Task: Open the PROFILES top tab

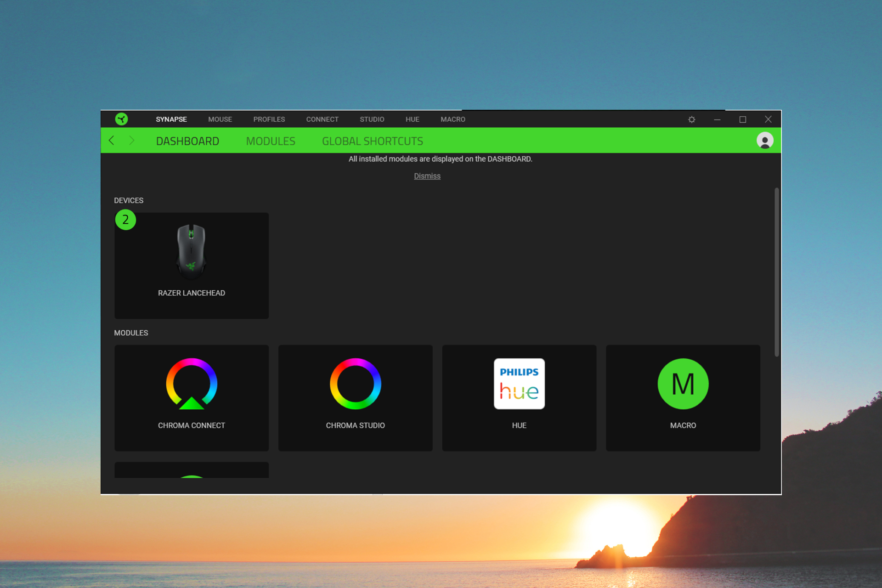Action: (x=269, y=119)
